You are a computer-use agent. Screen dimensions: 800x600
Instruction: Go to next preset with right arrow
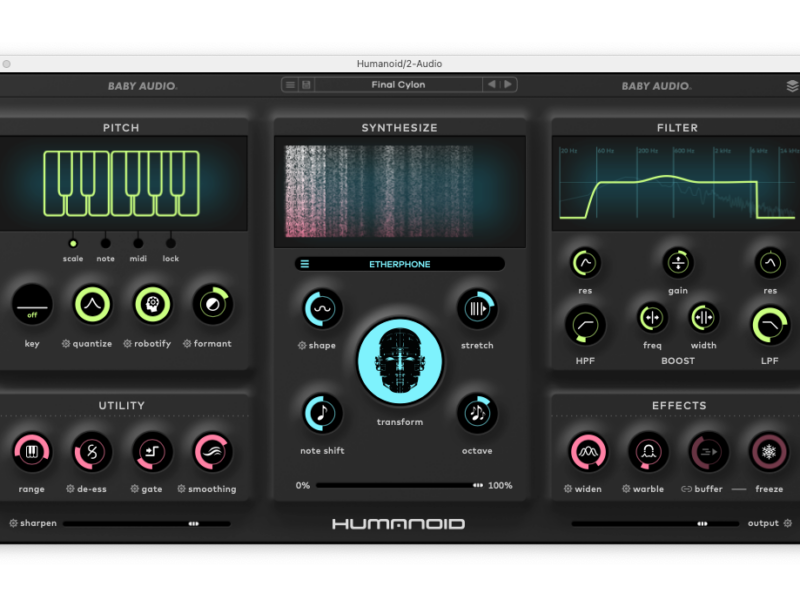click(508, 85)
